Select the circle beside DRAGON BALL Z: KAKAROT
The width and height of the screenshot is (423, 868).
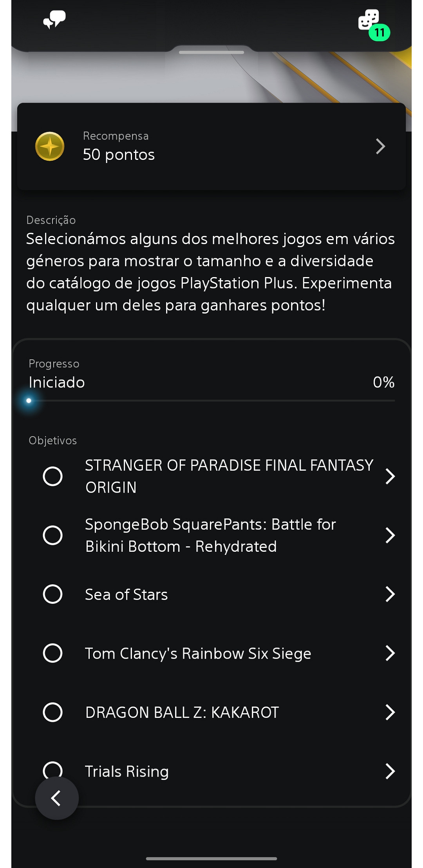(52, 712)
